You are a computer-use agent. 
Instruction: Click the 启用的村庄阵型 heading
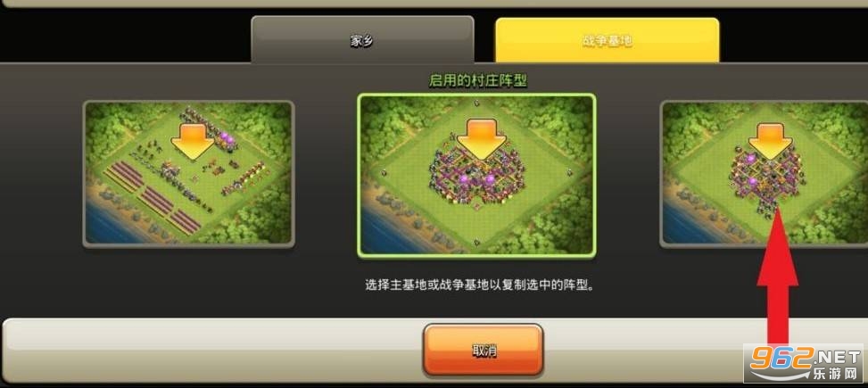(478, 81)
